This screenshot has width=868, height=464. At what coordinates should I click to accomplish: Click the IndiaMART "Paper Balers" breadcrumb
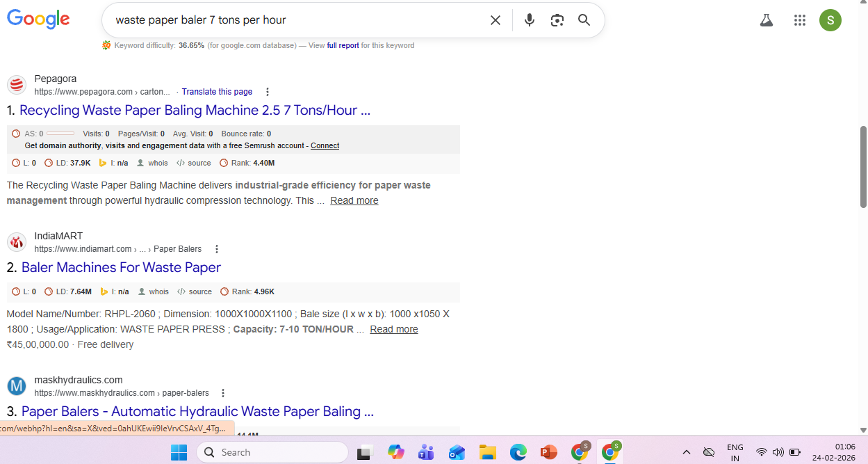point(177,249)
